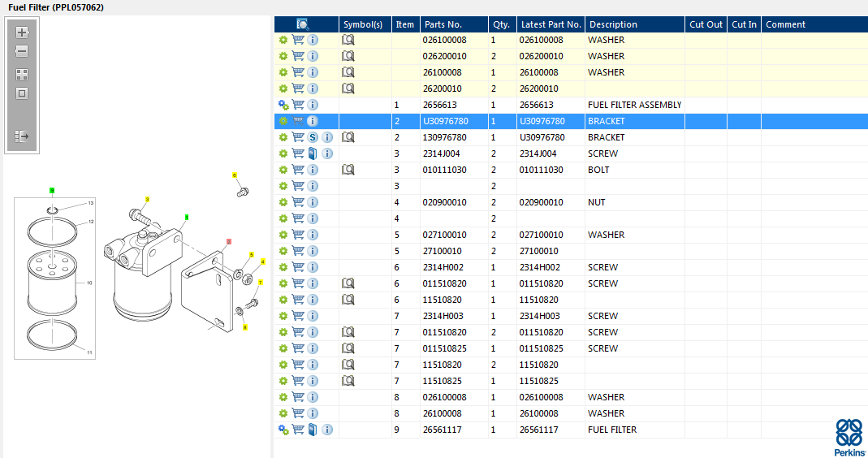Sort by Latest Part No. column header
868x458 pixels.
551,24
